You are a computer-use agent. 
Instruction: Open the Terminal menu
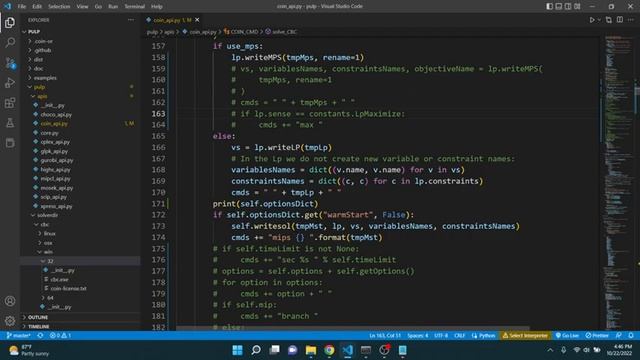coord(134,7)
